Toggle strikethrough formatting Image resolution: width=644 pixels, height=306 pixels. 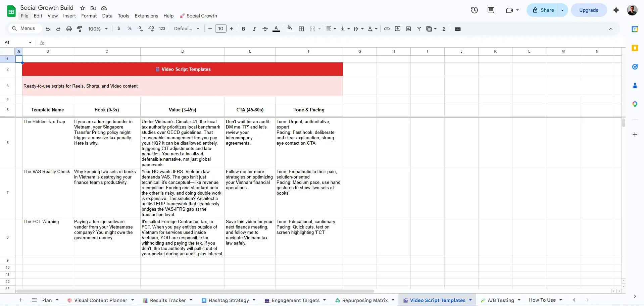pyautogui.click(x=265, y=29)
